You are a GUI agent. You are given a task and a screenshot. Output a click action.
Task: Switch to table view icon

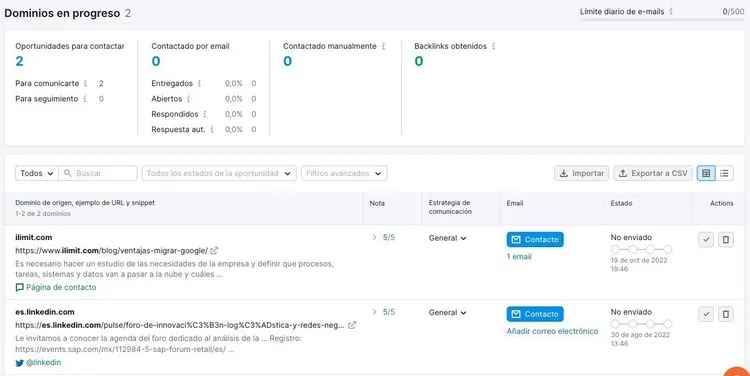point(706,173)
